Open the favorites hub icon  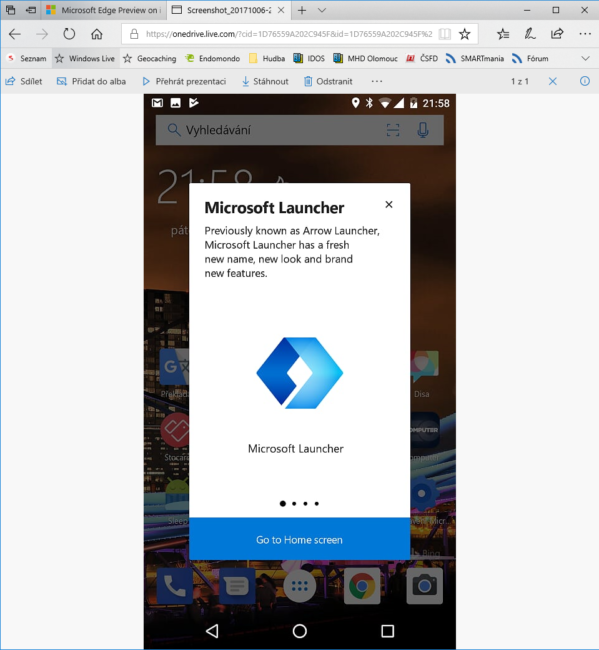click(503, 34)
